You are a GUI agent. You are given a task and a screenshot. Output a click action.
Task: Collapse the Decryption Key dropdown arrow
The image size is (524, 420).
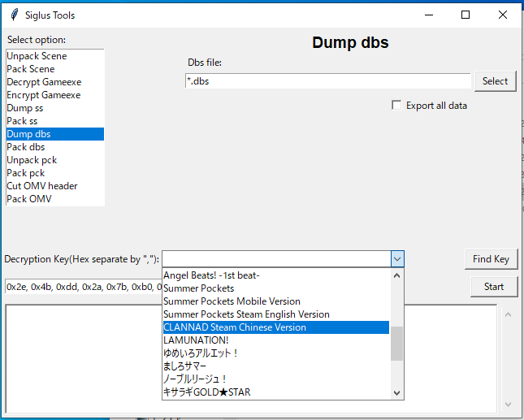click(397, 259)
